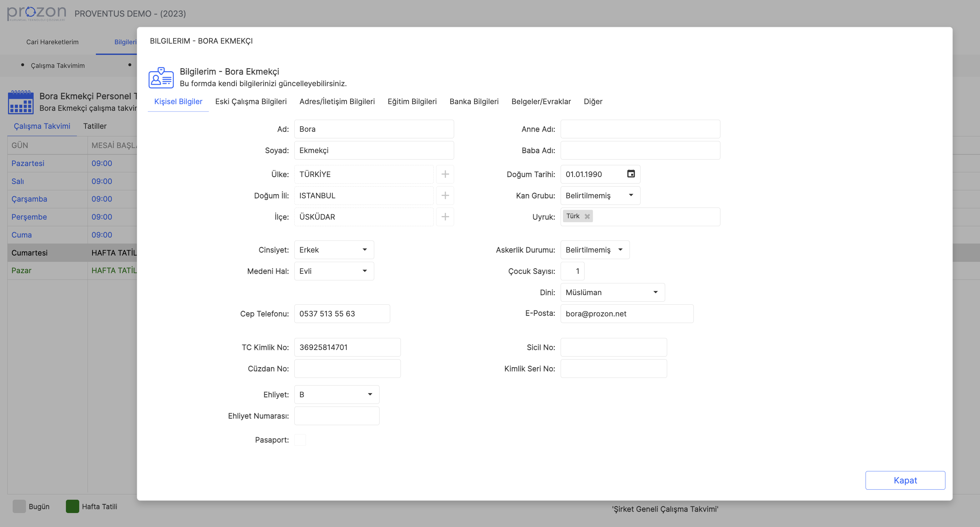The width and height of the screenshot is (980, 527).
Task: Click the GÜN column header
Action: coord(48,145)
